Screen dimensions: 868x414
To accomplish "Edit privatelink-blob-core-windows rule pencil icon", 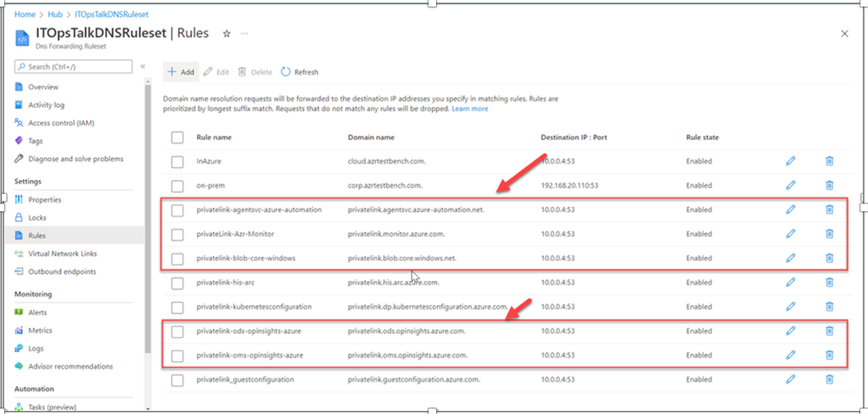I will point(791,257).
